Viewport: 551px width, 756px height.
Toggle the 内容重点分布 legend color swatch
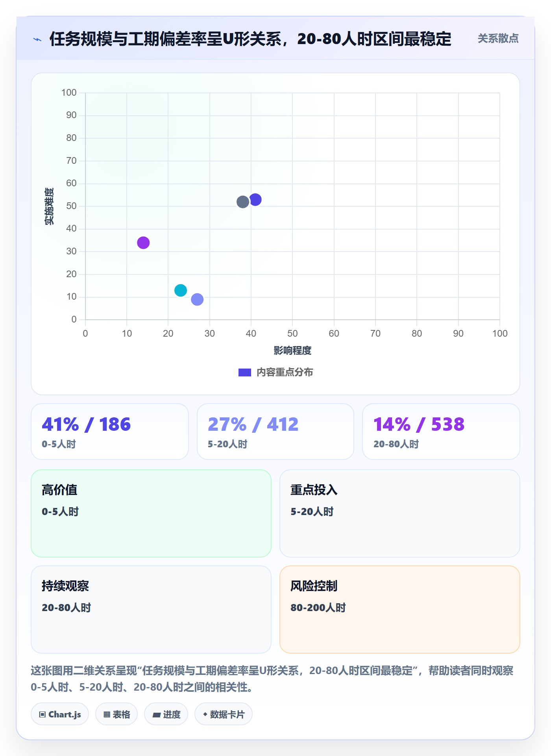244,372
